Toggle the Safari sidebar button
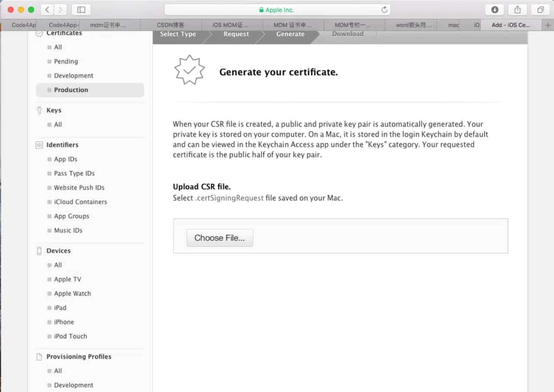This screenshot has height=392, width=554. [81, 10]
